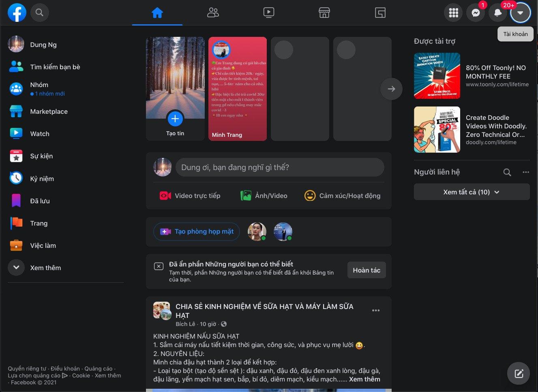Click Tạo phòng họp mặt button
The width and height of the screenshot is (538, 392).
(x=197, y=232)
